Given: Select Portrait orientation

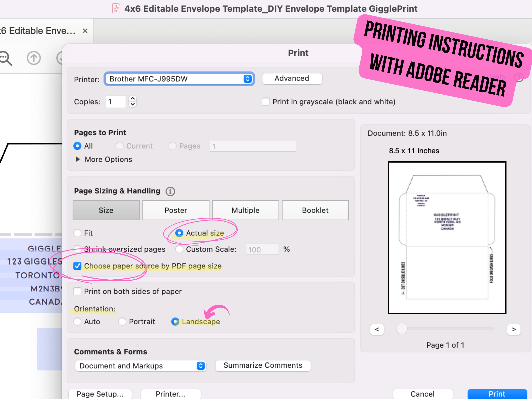Looking at the screenshot, I should point(122,322).
